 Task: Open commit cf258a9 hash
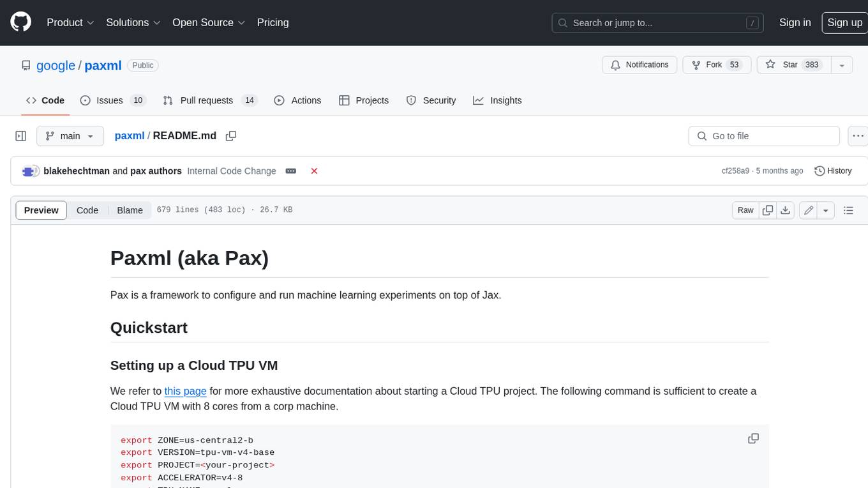point(735,171)
